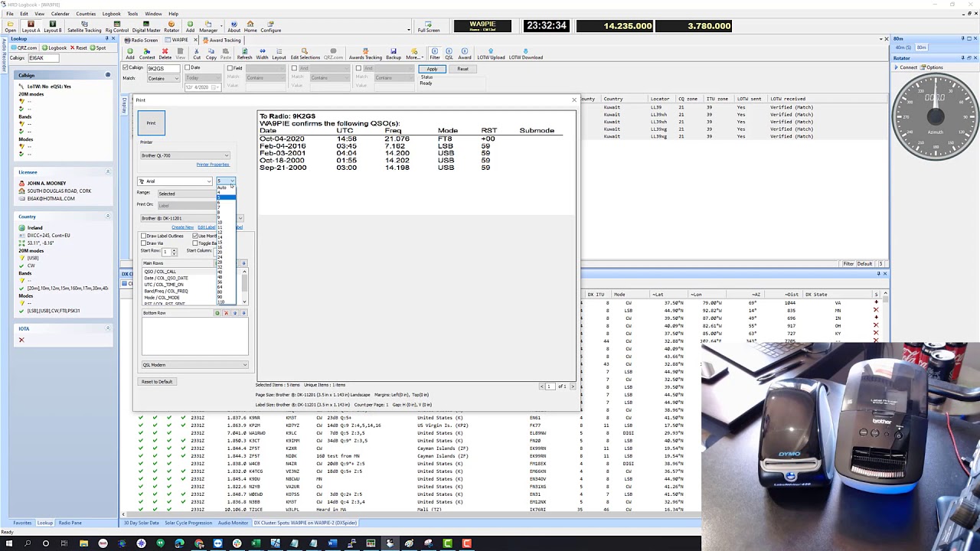Screen dimensions: 980x551
Task: Remove a field from the Bottom Row list
Action: (226, 313)
